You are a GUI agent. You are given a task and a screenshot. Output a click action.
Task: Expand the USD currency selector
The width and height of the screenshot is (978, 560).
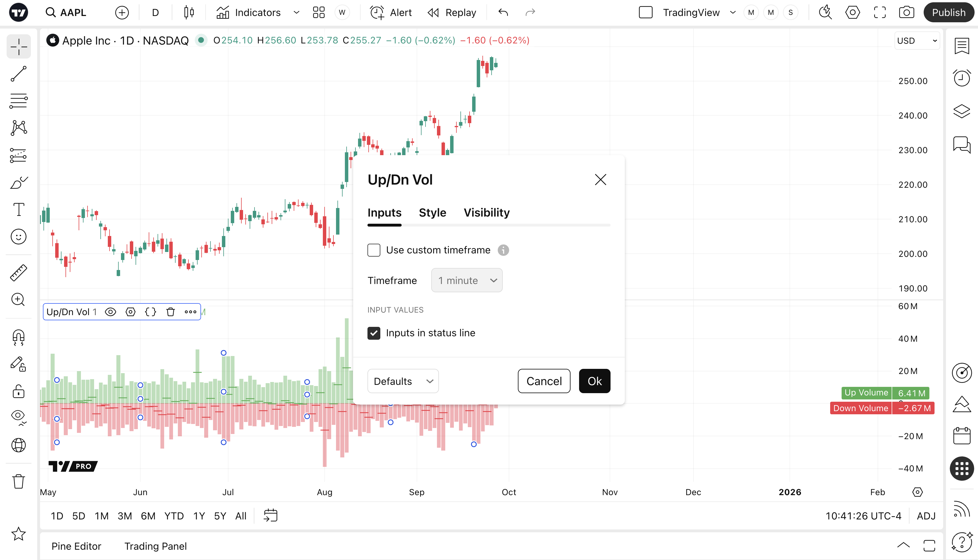pyautogui.click(x=917, y=41)
